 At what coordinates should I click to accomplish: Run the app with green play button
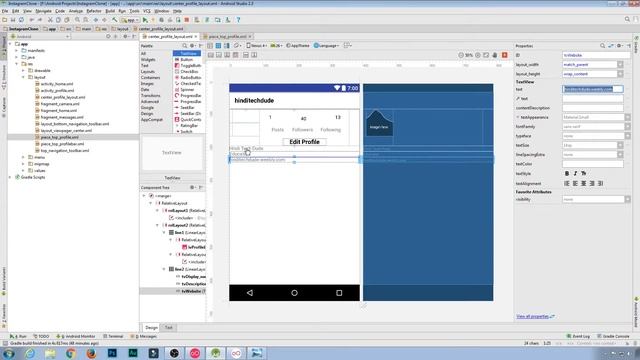click(x=145, y=20)
